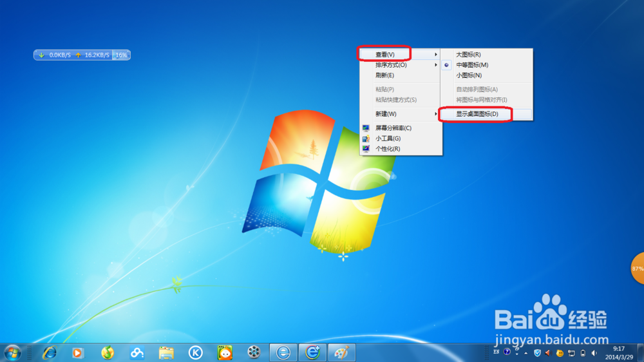Open the blue help question mark icon
The image size is (644, 362).
tap(507, 352)
